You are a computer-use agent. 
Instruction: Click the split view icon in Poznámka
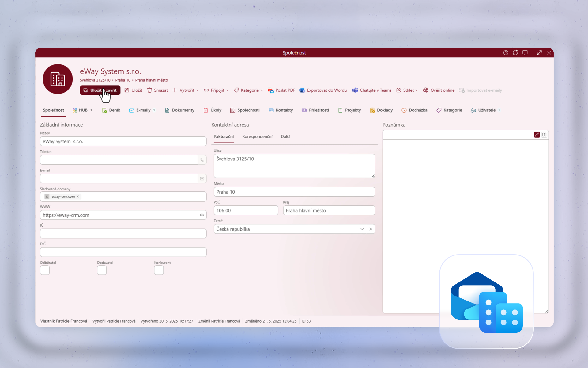544,135
